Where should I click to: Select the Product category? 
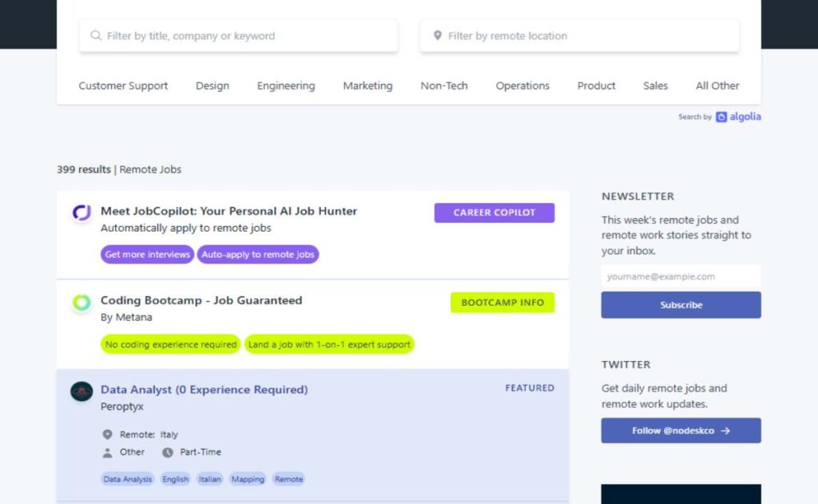point(596,85)
